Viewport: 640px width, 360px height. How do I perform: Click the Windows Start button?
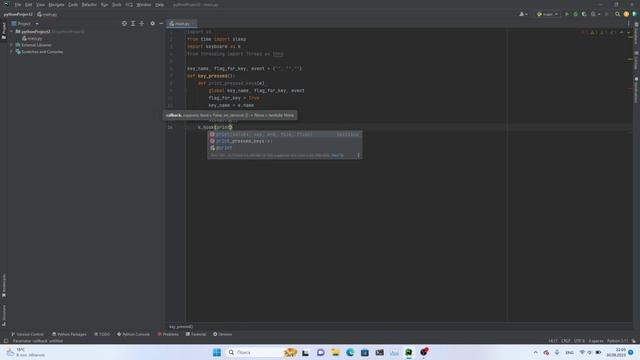(217, 352)
